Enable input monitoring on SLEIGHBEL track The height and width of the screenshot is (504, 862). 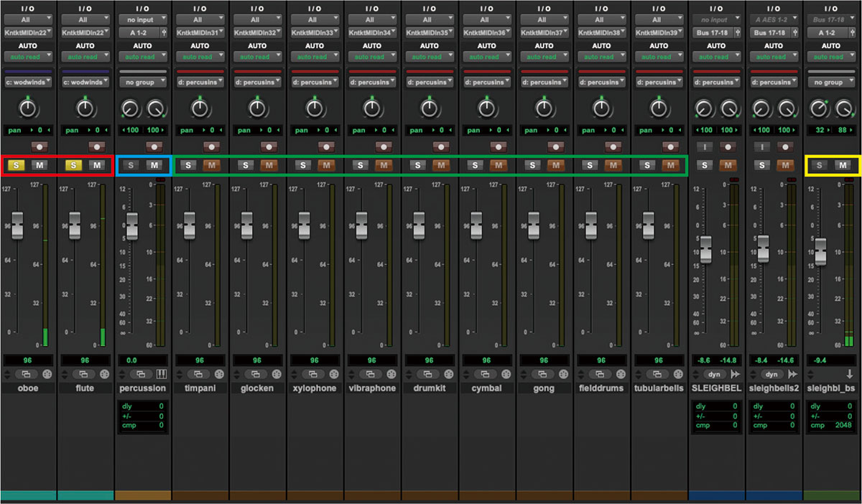705,146
